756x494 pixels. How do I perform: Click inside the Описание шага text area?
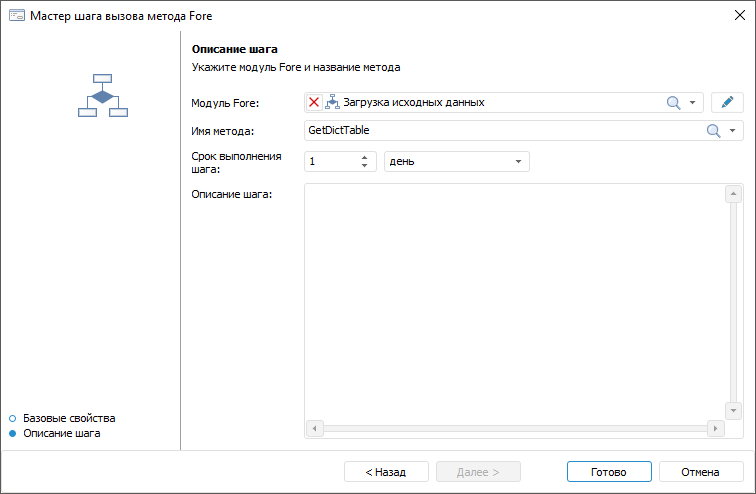(514, 300)
